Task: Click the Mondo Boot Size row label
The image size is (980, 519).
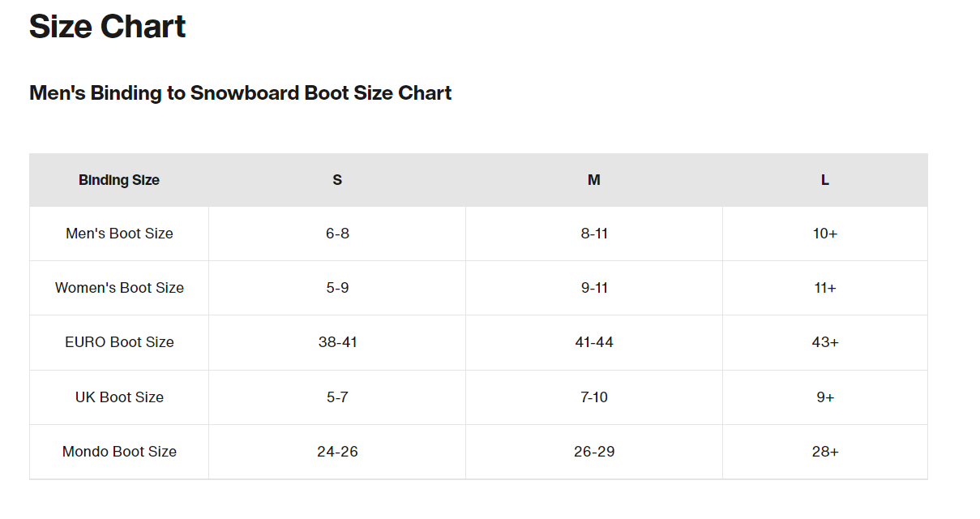Action: [x=119, y=452]
